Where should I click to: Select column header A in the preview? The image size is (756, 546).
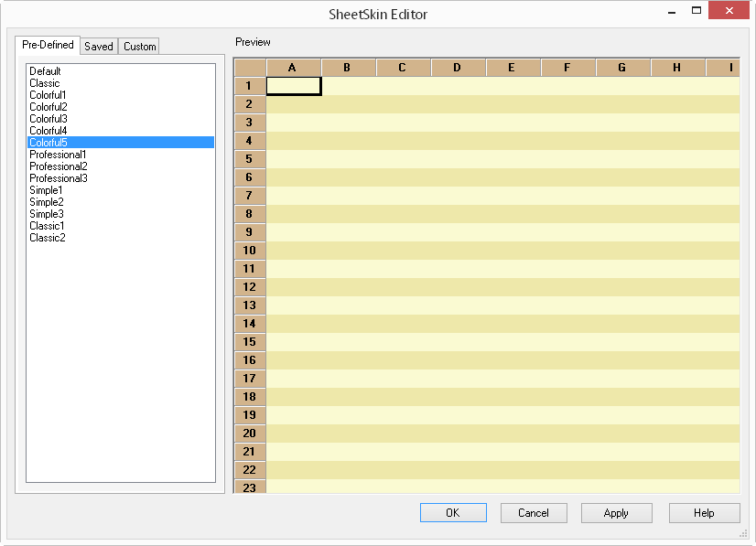point(293,67)
